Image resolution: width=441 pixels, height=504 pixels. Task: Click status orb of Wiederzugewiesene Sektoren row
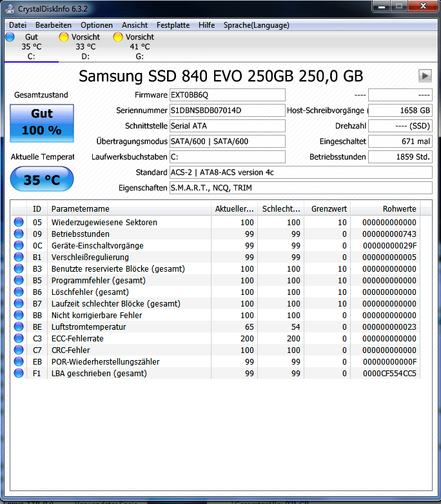[19, 222]
